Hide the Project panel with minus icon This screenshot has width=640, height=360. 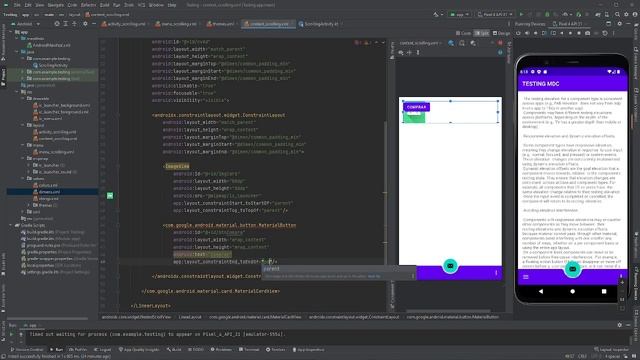93,24
